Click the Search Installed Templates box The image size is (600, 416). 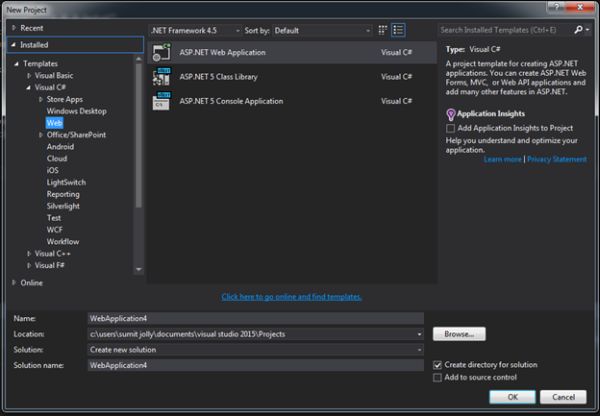click(x=505, y=30)
